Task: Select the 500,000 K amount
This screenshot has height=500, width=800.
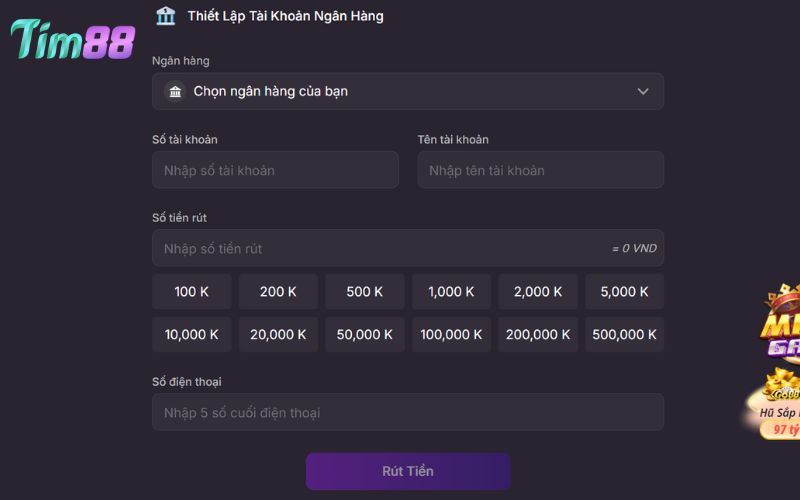Action: (x=624, y=335)
